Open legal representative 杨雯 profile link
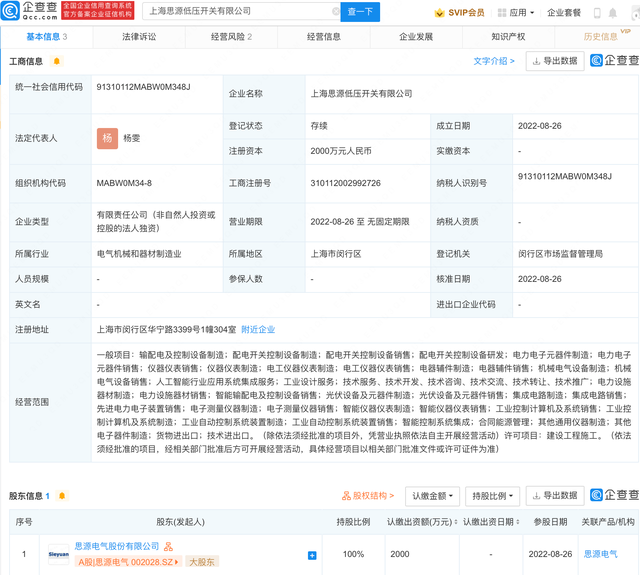This screenshot has width=640, height=575. point(131,138)
